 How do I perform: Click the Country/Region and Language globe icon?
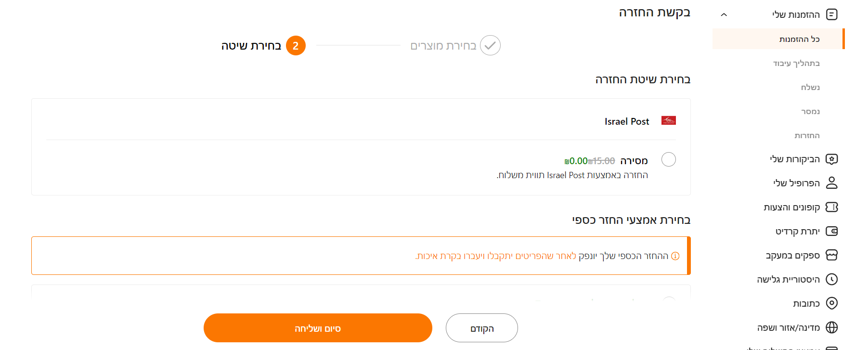pyautogui.click(x=831, y=327)
